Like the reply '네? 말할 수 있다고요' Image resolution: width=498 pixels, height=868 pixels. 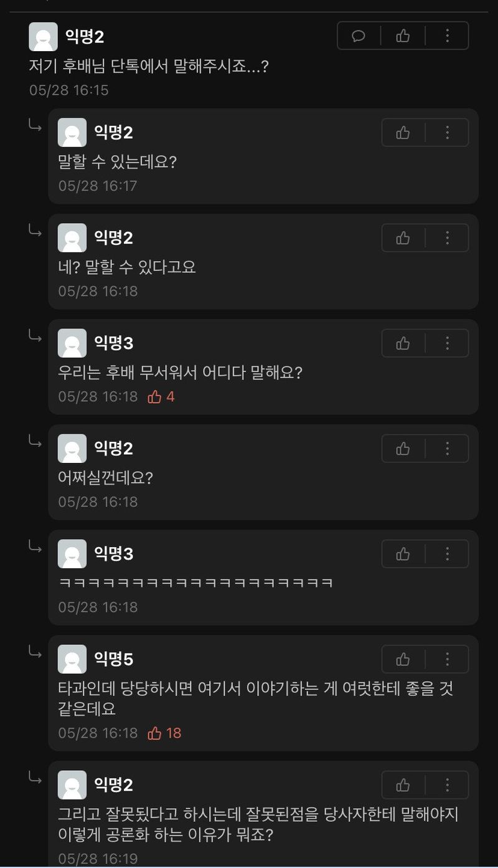tap(403, 238)
